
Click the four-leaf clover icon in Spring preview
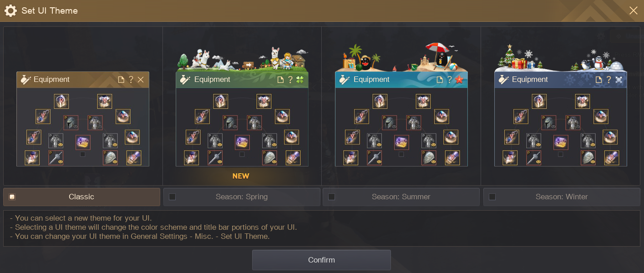point(300,80)
